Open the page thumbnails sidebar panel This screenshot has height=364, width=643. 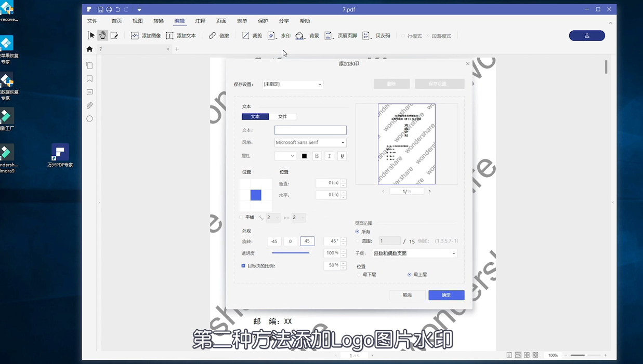point(89,65)
